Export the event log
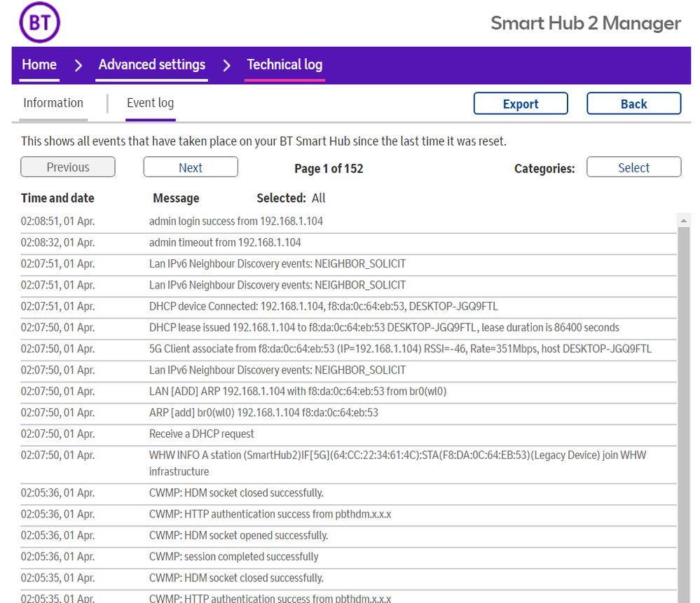This screenshot has height=603, width=700. point(521,104)
